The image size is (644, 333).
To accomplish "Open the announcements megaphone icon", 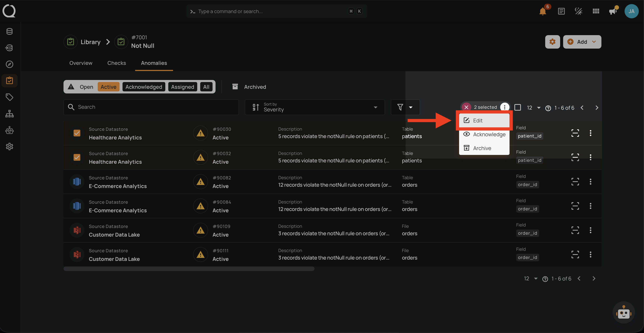I will click(613, 11).
